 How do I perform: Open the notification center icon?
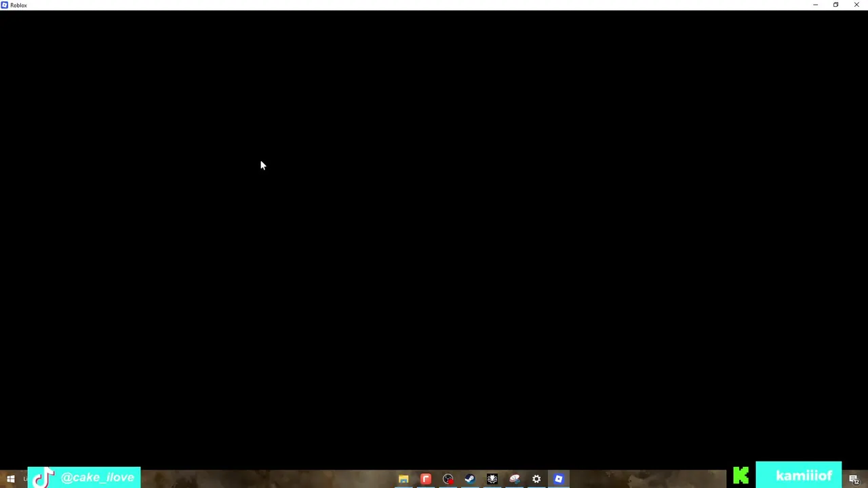pyautogui.click(x=854, y=479)
